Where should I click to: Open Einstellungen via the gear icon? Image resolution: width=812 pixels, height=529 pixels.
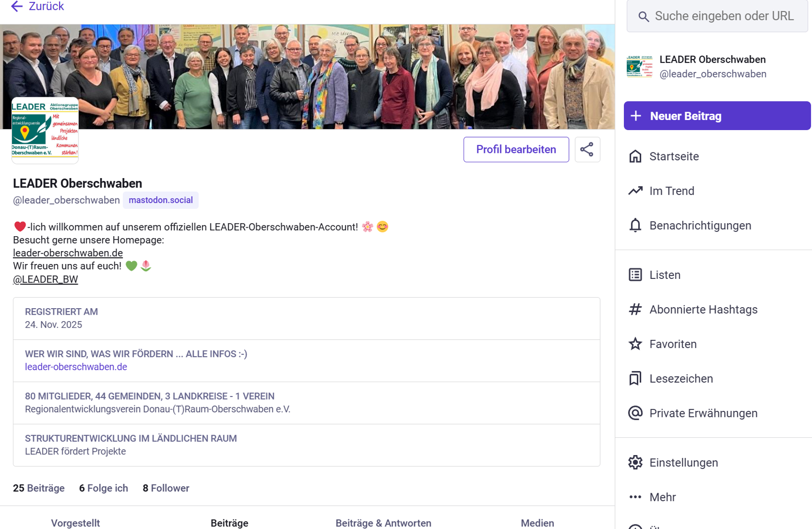[x=635, y=463]
